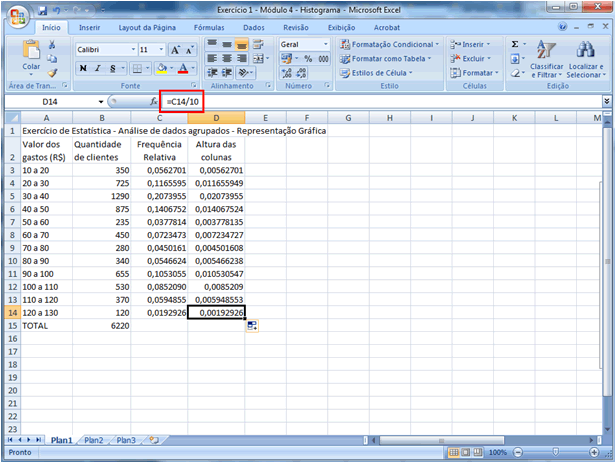The width and height of the screenshot is (616, 463).
Task: Open Classificar e Filtrar tool
Action: pos(546,60)
